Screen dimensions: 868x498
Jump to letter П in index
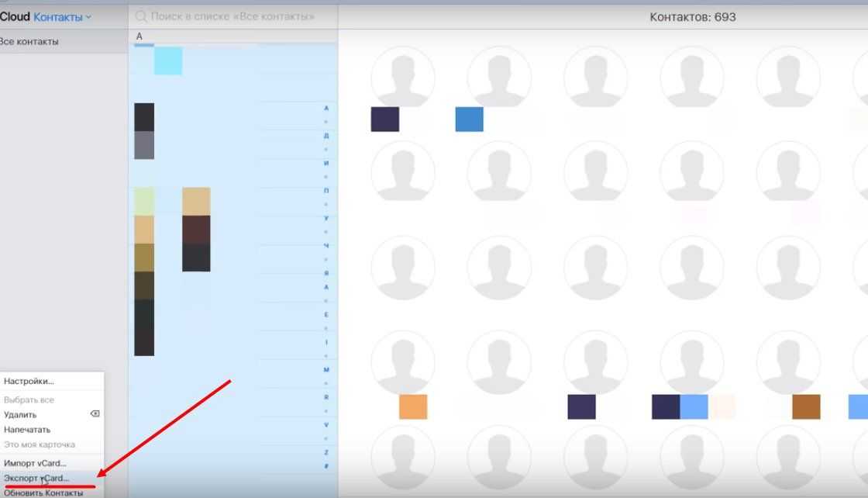click(326, 191)
